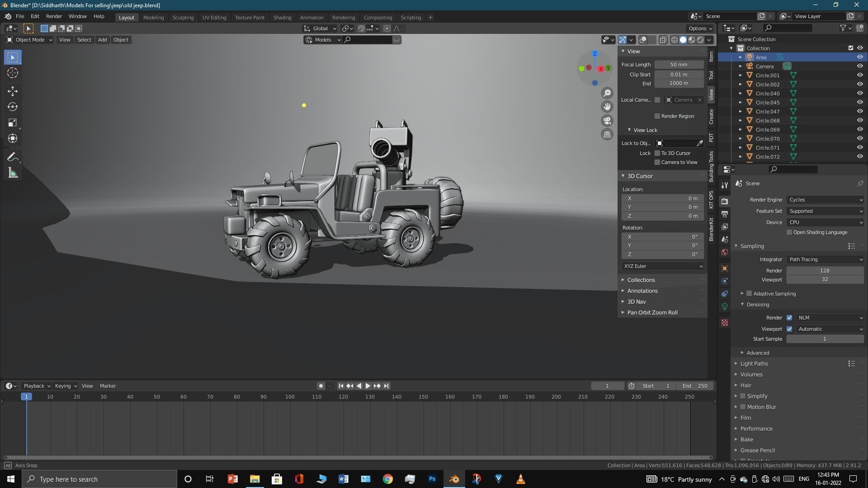Open the World properties tab icon
868x488 pixels.
(x=725, y=252)
